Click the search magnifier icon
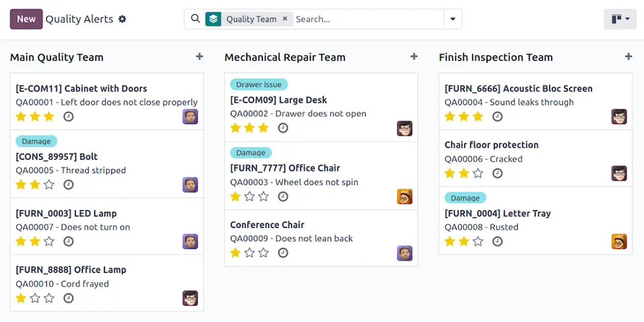The image size is (644, 322). tap(195, 19)
